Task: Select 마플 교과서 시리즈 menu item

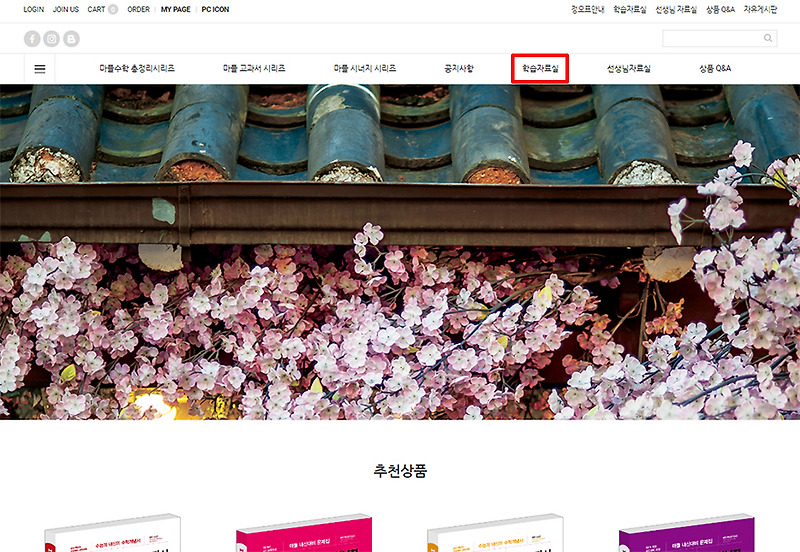Action: click(x=254, y=68)
